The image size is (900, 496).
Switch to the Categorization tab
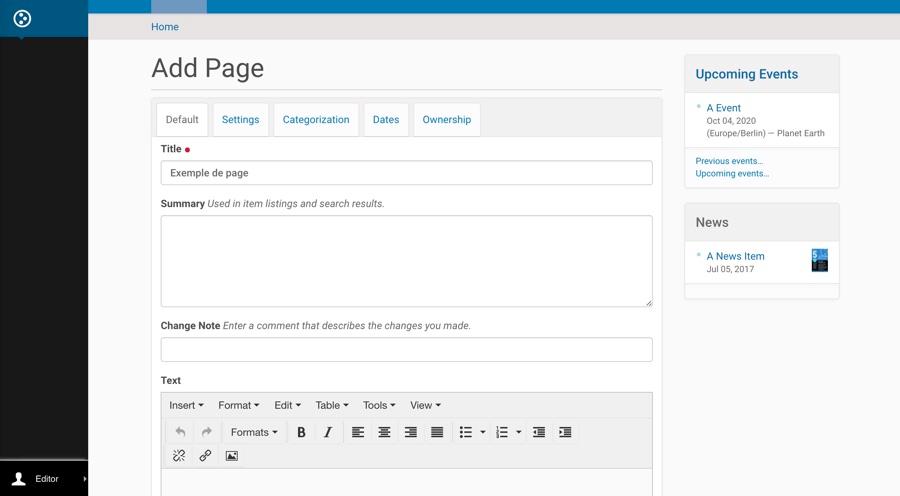click(x=316, y=120)
